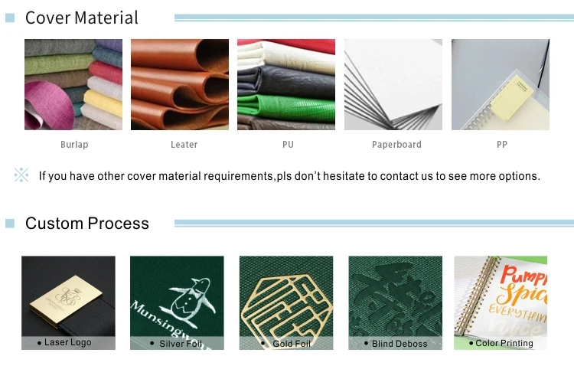Click the cover material requirements note text
Viewport: 574px width, 392px height.
289,176
